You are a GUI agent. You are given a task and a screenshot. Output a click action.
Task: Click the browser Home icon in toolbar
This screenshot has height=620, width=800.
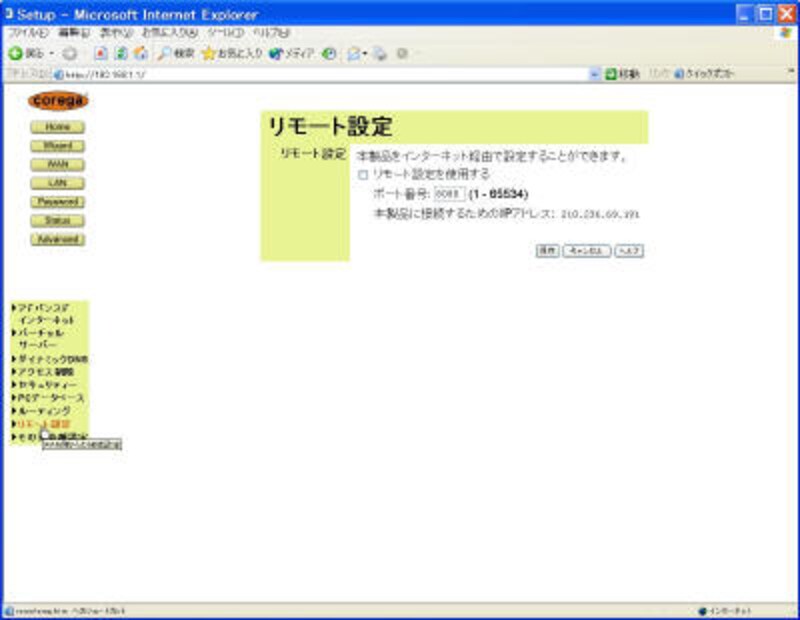(140, 53)
